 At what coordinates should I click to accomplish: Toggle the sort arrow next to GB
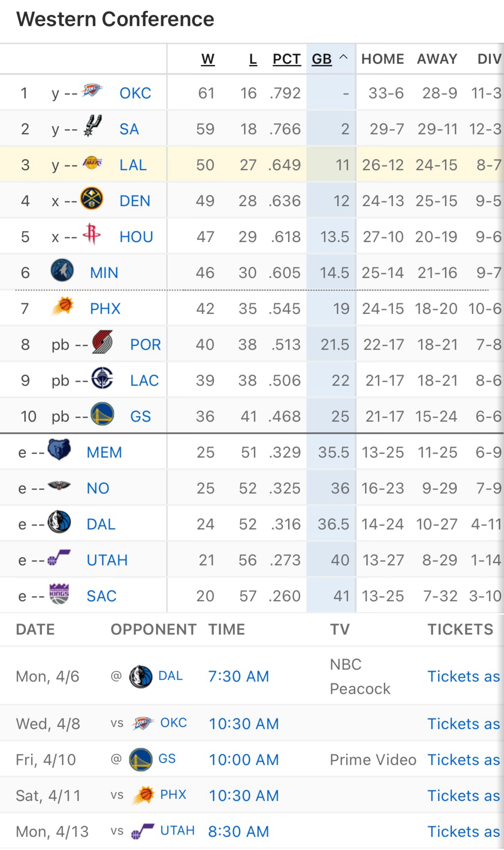[x=343, y=57]
